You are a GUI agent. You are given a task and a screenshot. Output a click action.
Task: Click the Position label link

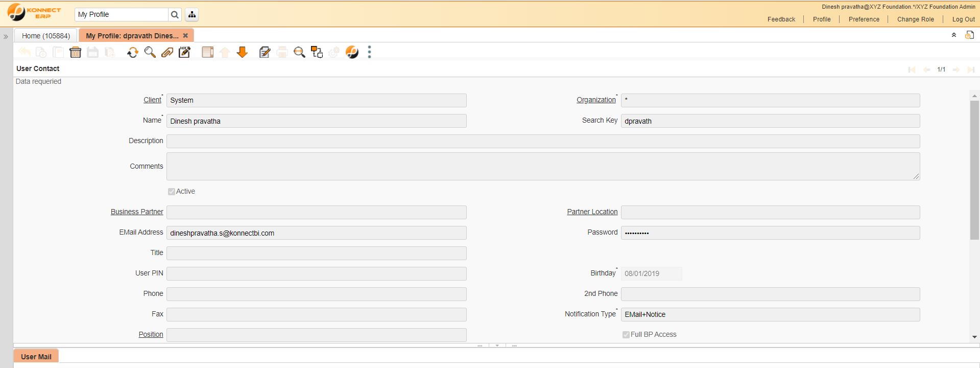coord(151,335)
